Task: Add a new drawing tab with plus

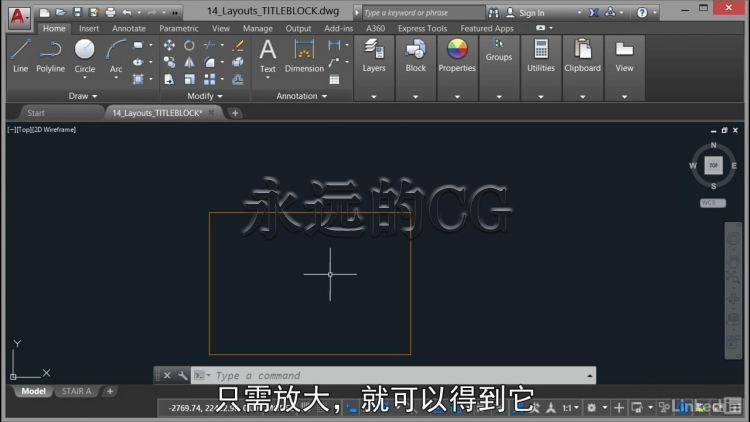Action: [x=235, y=113]
